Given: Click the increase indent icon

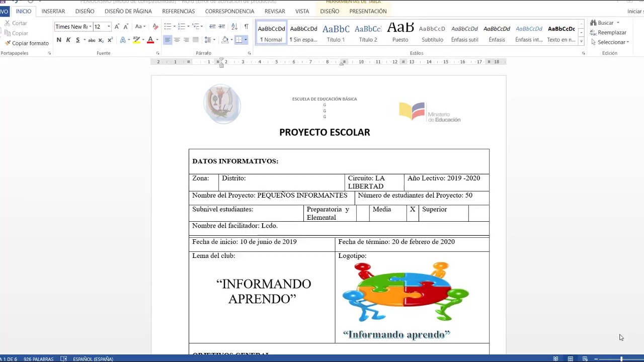Looking at the screenshot, I should coord(221,27).
